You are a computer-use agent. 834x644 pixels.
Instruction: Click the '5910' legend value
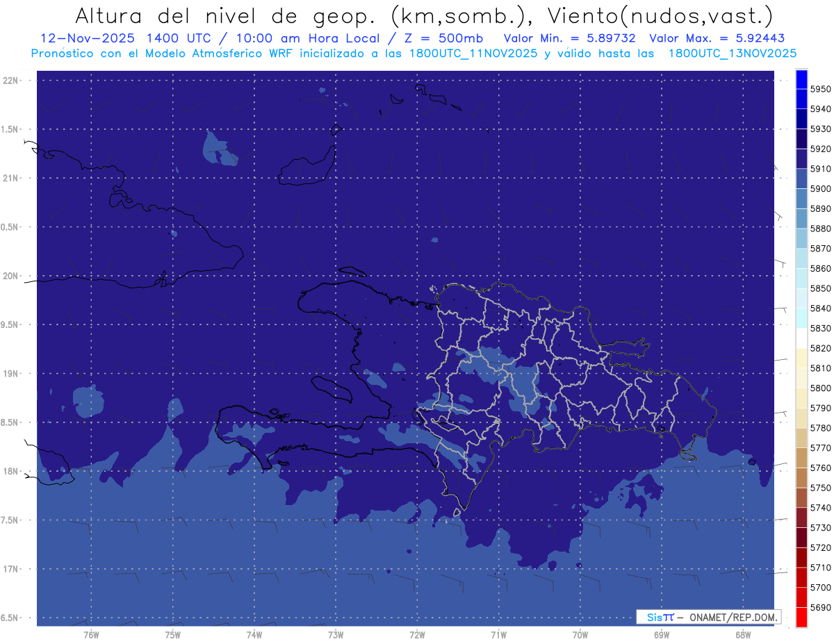point(821,169)
